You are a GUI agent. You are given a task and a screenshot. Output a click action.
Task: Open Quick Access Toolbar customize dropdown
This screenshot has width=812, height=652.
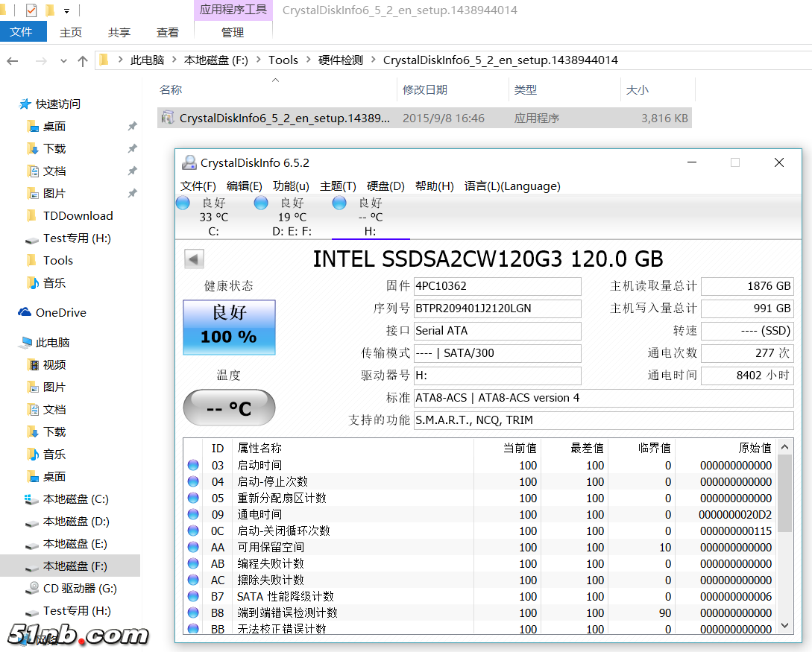tap(67, 10)
